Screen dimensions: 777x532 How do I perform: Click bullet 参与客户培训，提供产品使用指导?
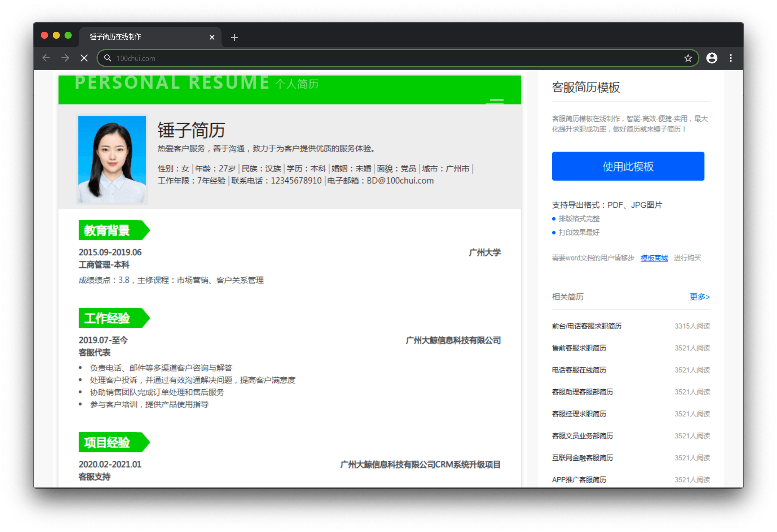pyautogui.click(x=149, y=404)
